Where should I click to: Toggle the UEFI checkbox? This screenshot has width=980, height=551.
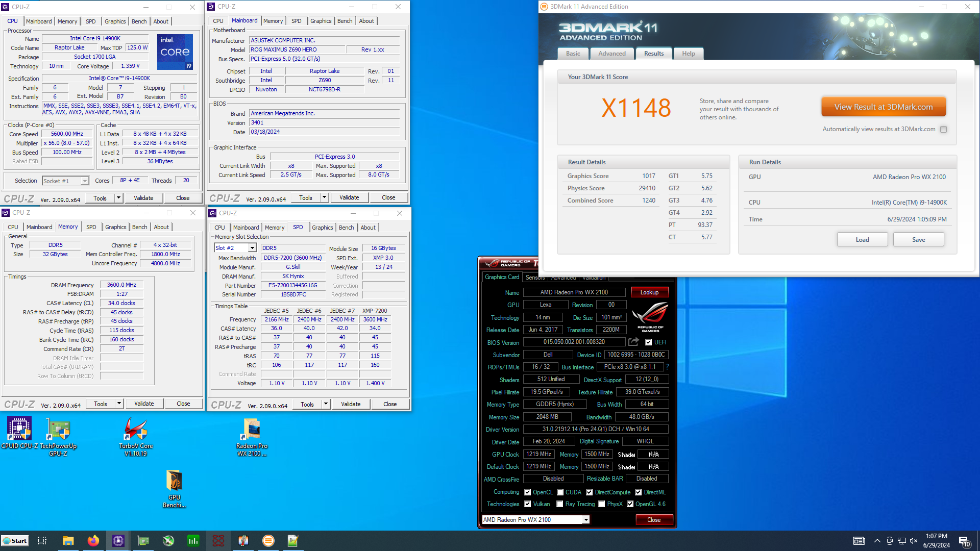click(648, 342)
